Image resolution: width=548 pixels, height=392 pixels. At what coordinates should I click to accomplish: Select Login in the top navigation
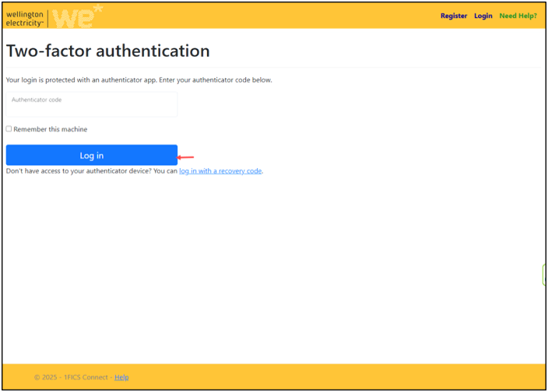pos(483,16)
